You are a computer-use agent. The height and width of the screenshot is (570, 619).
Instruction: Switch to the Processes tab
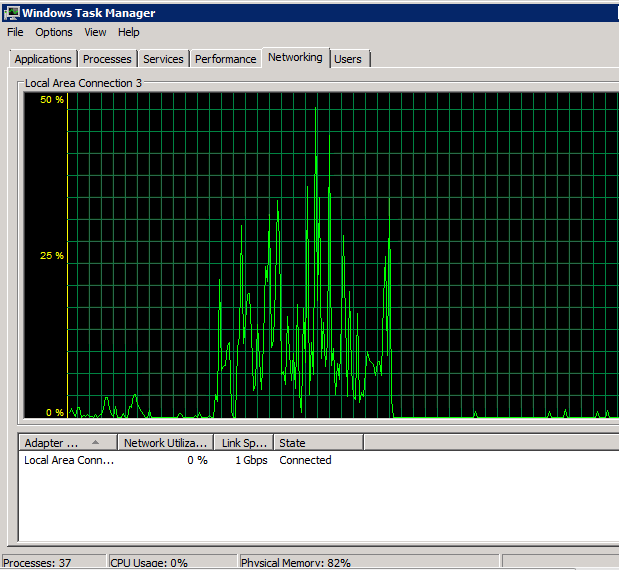tap(107, 59)
